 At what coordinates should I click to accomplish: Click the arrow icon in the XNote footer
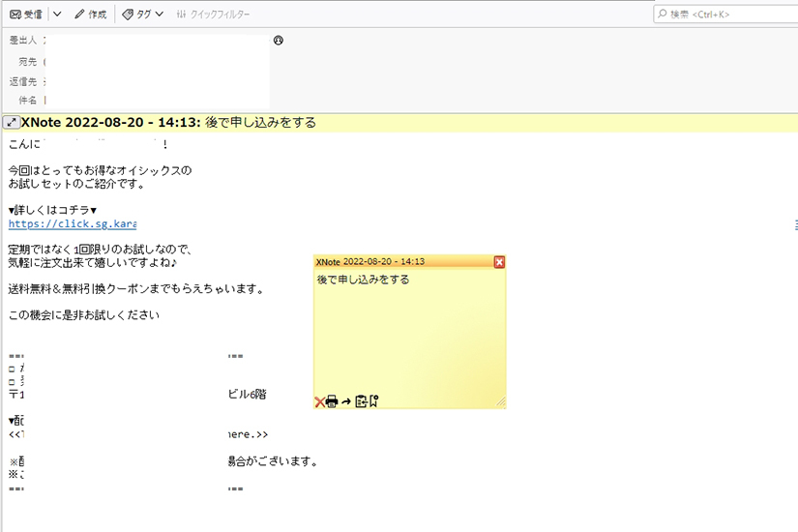346,401
